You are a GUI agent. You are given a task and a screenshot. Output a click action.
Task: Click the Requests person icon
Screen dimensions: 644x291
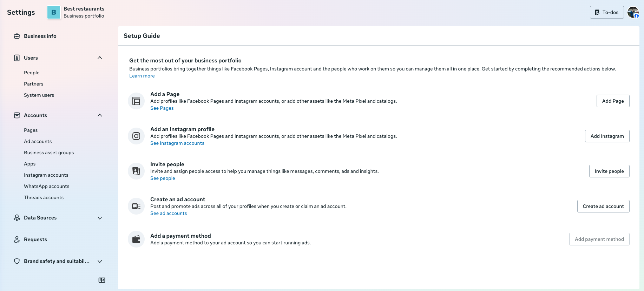(x=17, y=239)
